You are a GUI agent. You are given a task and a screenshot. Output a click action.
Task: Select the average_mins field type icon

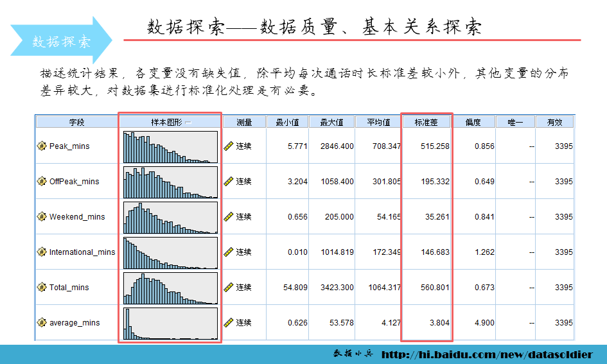[42, 323]
